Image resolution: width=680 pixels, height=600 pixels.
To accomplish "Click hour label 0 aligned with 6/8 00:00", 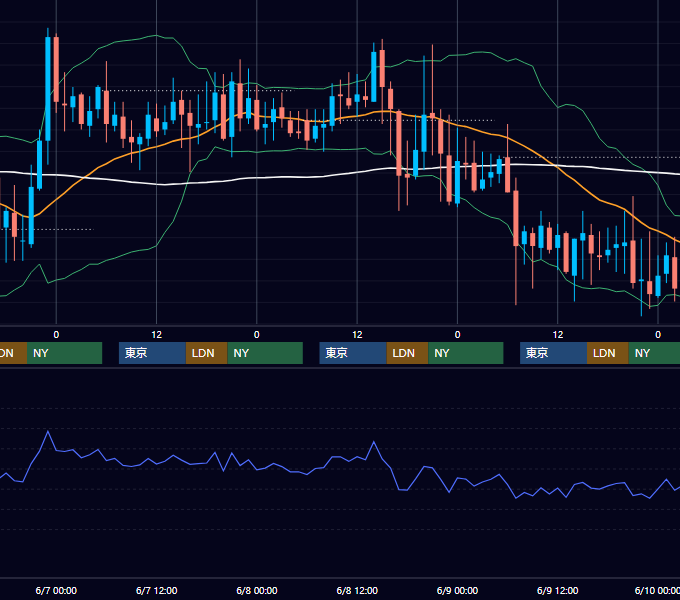I will click(x=257, y=335).
